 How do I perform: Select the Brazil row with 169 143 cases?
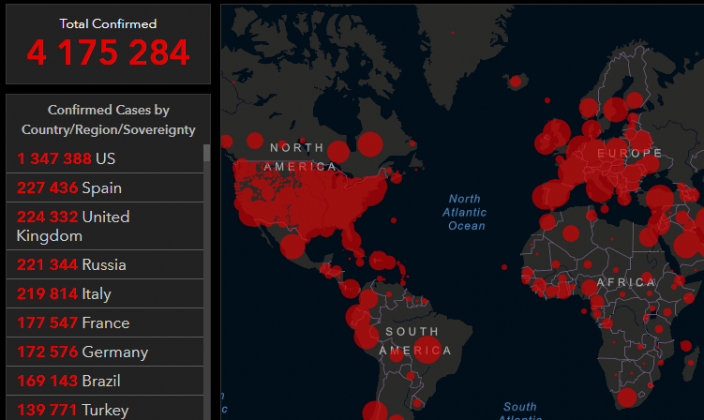[x=105, y=381]
